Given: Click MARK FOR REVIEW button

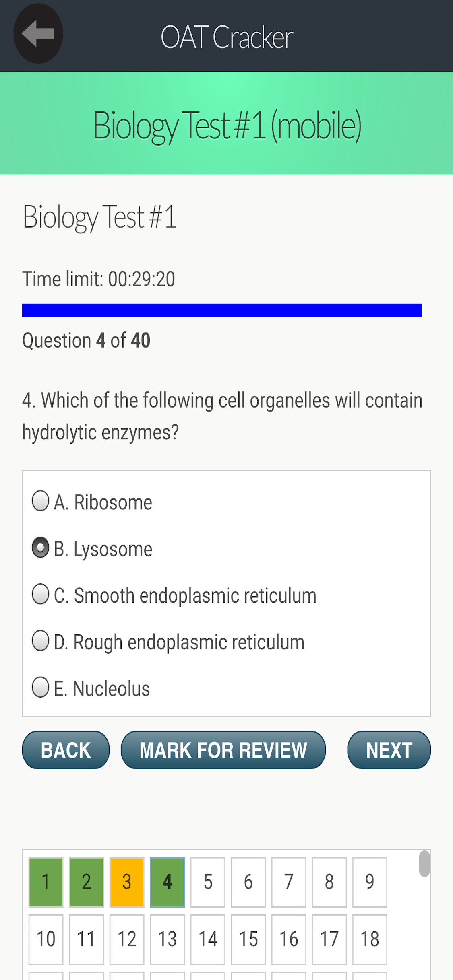Looking at the screenshot, I should tap(223, 750).
